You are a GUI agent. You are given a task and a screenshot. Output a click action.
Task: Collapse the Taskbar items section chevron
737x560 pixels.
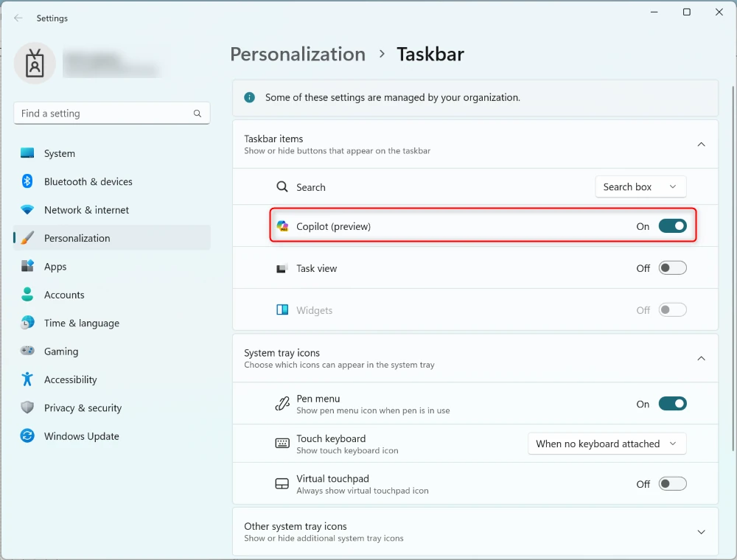pos(702,144)
